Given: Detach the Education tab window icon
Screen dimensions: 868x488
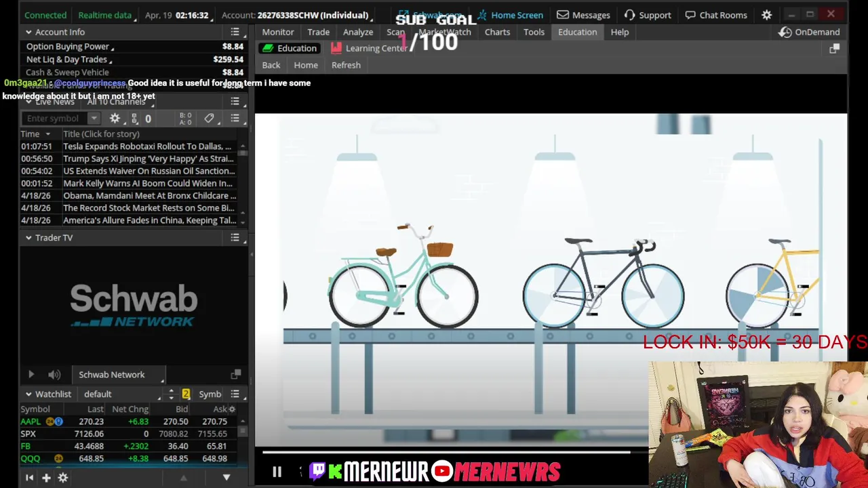Looking at the screenshot, I should pyautogui.click(x=834, y=49).
